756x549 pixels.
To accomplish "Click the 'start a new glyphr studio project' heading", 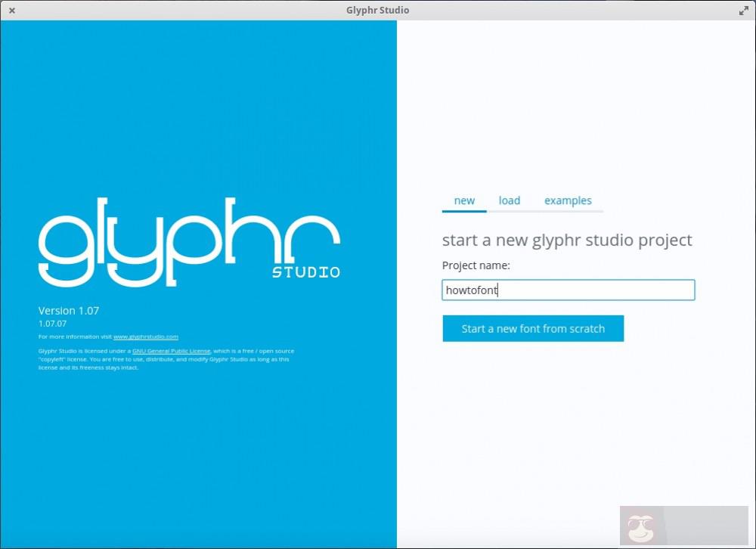I will point(566,240).
